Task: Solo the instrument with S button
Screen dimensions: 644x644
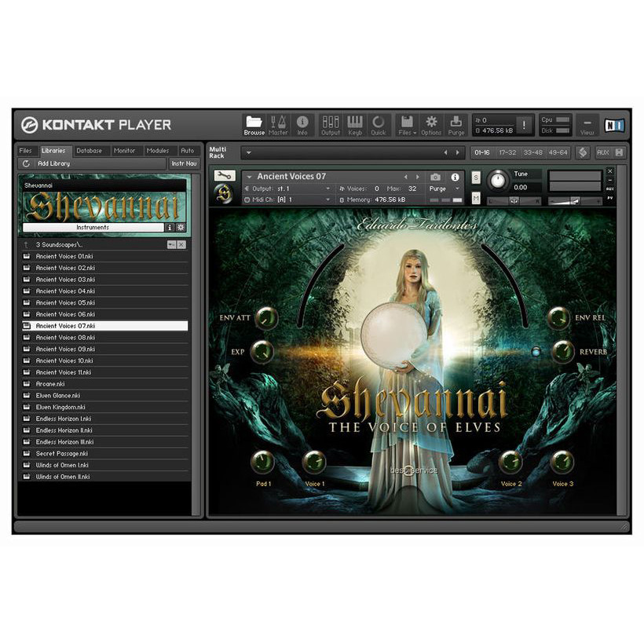Action: pos(476,177)
